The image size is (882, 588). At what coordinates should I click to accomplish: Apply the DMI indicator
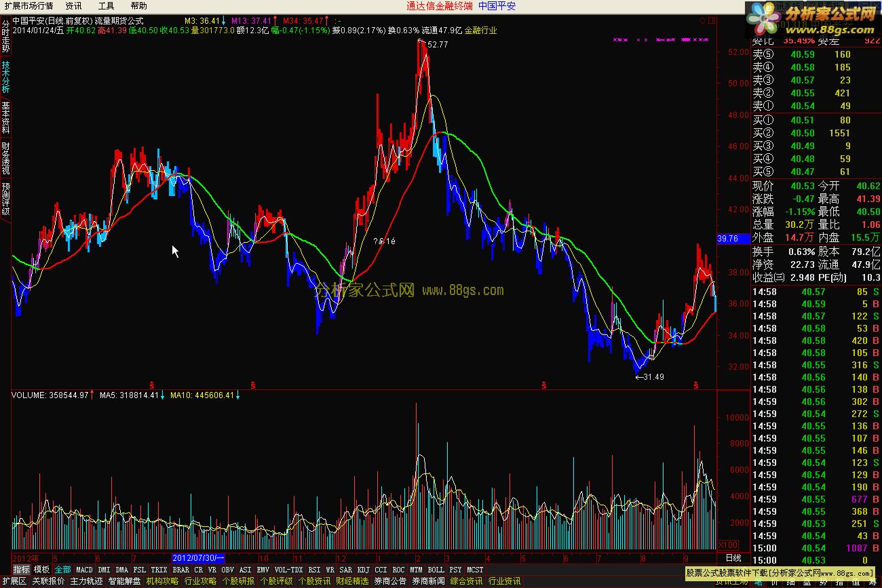pos(104,570)
